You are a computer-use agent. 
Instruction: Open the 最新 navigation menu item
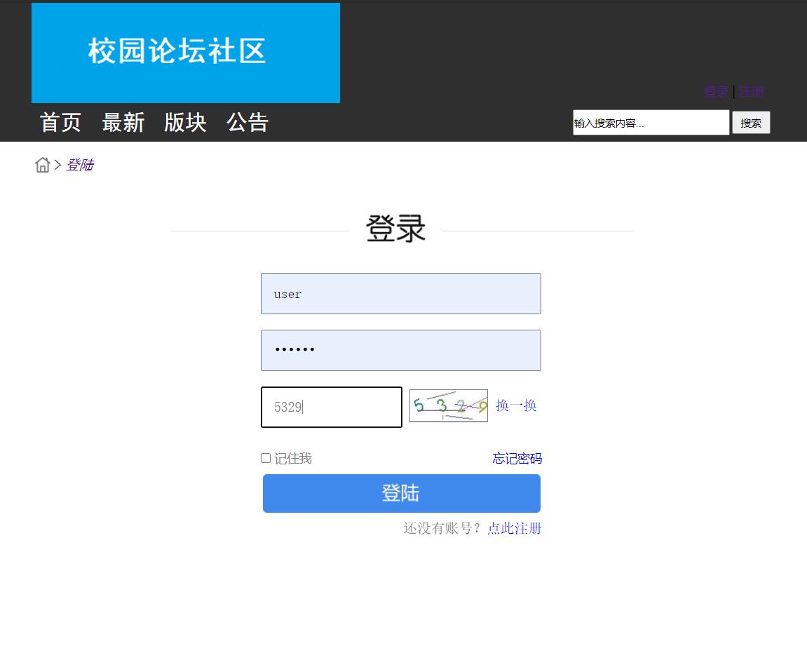coord(123,123)
